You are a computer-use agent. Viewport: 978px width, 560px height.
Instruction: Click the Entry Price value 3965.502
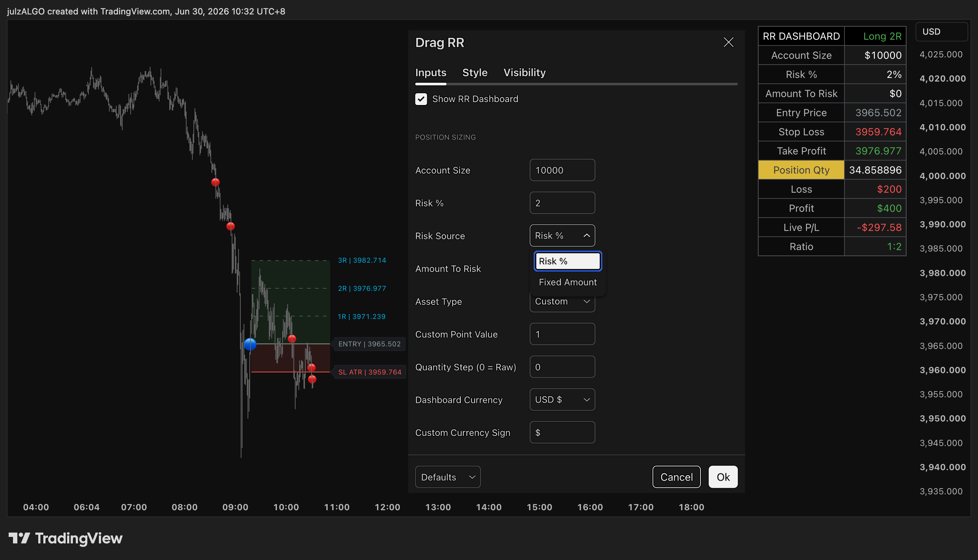[x=878, y=113]
